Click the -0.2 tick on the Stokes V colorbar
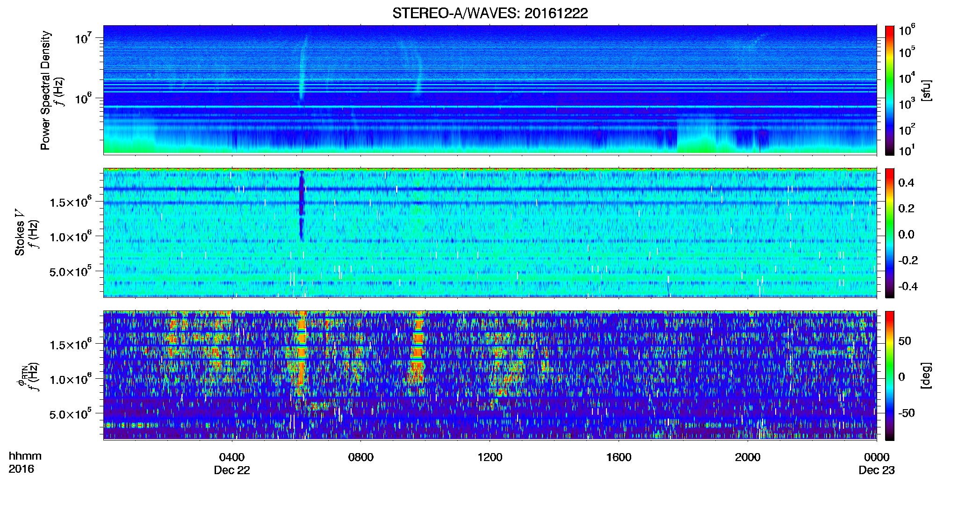Image resolution: width=980 pixels, height=505 pixels. coord(908,260)
